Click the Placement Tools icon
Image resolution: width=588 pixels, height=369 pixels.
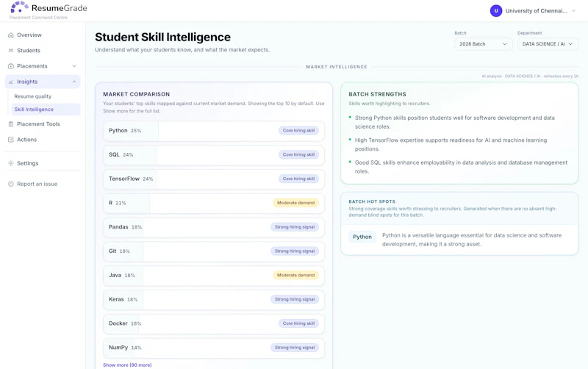coord(11,124)
